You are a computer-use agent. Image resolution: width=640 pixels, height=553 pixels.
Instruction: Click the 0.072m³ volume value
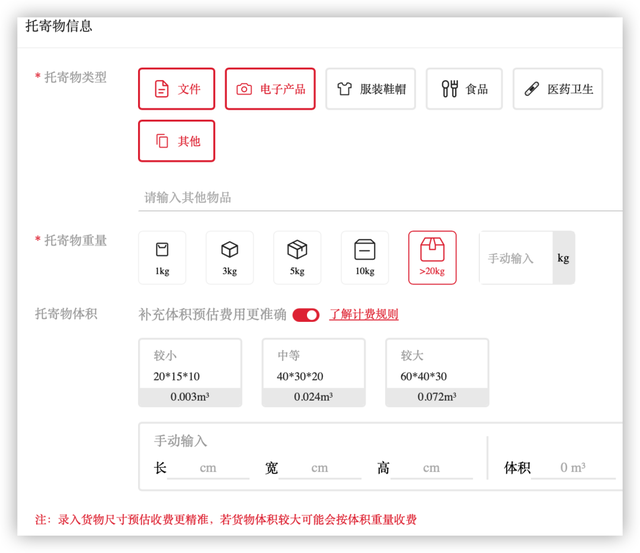pyautogui.click(x=437, y=397)
